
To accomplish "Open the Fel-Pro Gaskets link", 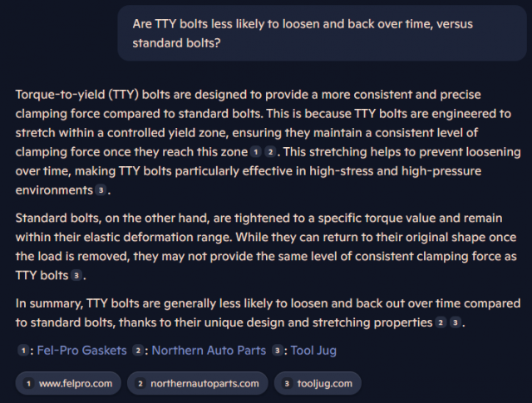I will click(81, 351).
